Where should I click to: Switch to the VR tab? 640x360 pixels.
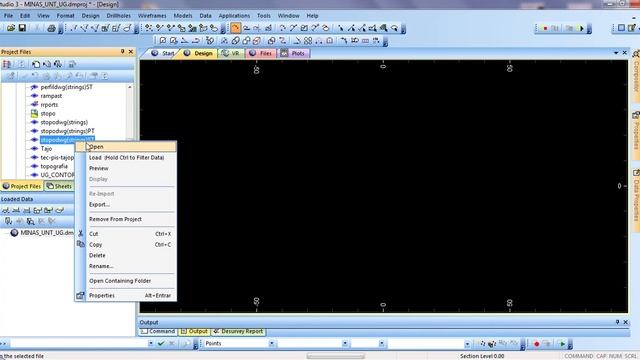tap(231, 53)
